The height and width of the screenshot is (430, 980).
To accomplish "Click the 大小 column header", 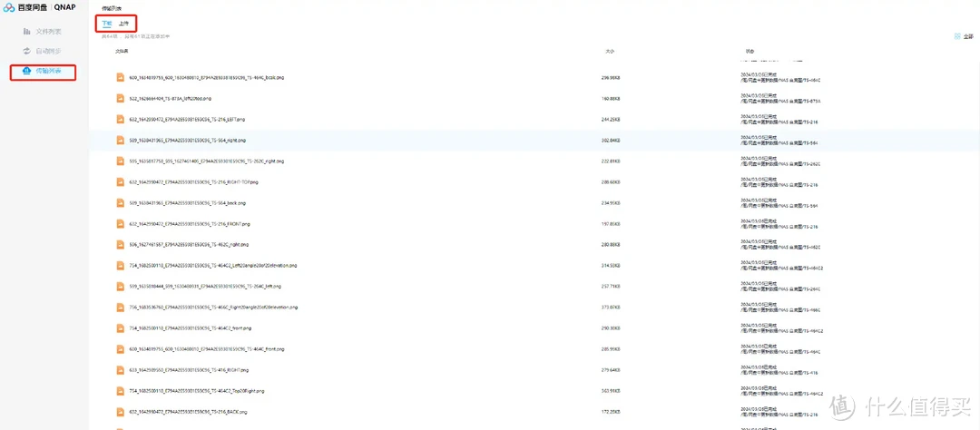I will pyautogui.click(x=610, y=51).
